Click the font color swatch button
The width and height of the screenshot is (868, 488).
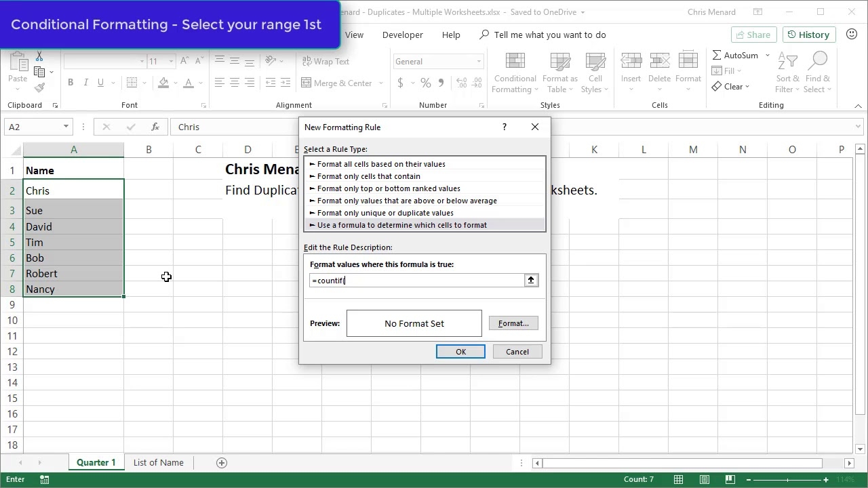pos(189,83)
